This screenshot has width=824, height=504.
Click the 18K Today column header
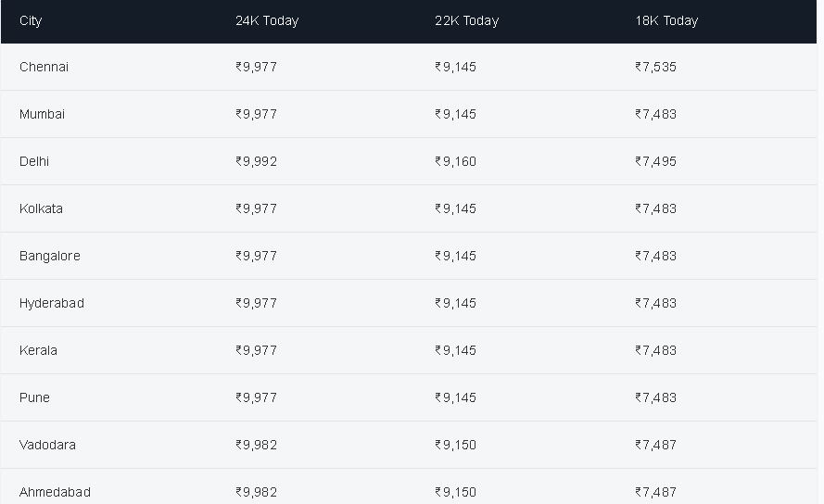coord(666,21)
